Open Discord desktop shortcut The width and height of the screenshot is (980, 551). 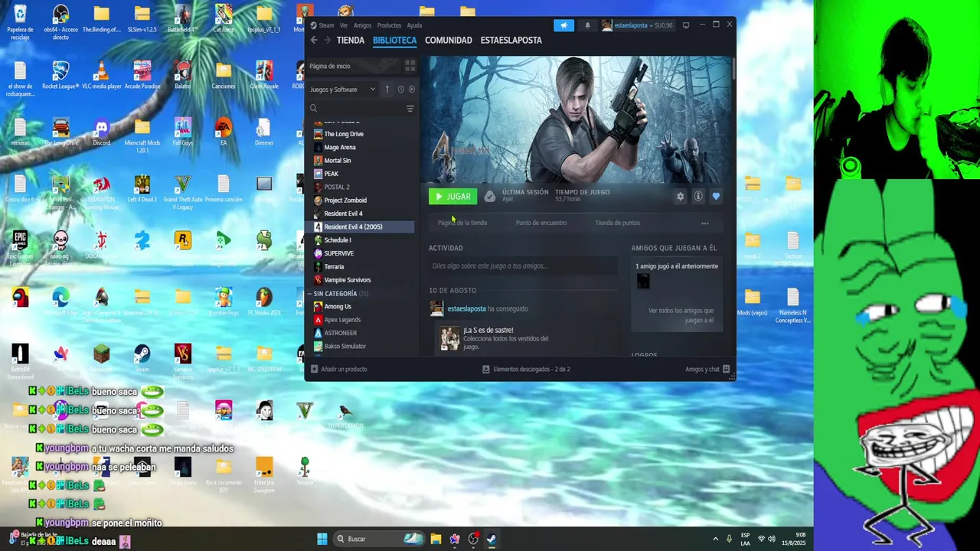pyautogui.click(x=101, y=132)
